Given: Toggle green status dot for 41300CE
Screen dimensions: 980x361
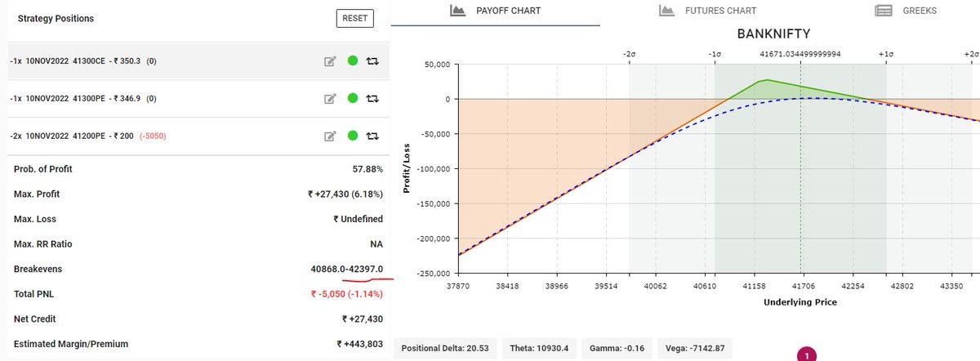Looking at the screenshot, I should [x=353, y=60].
